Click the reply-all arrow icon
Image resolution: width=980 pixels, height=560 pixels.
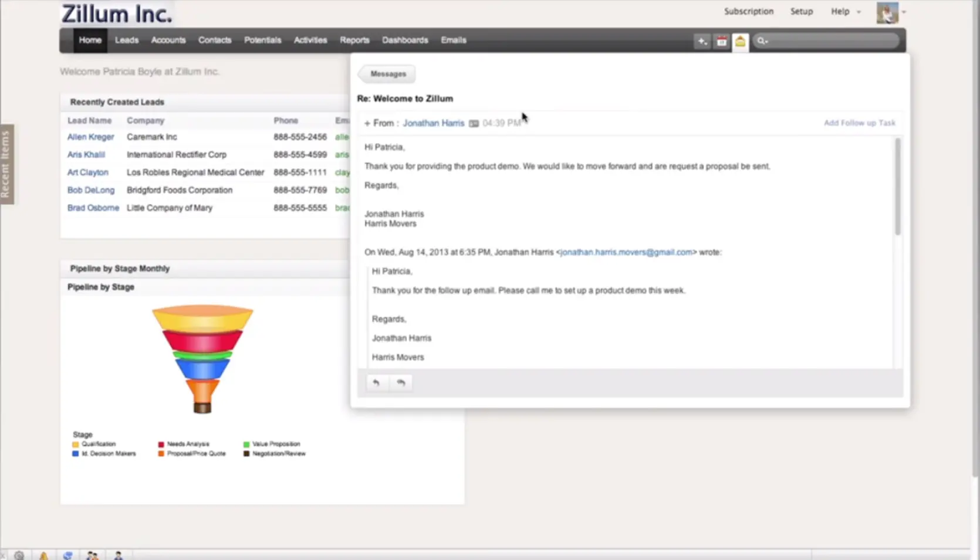[x=401, y=382]
